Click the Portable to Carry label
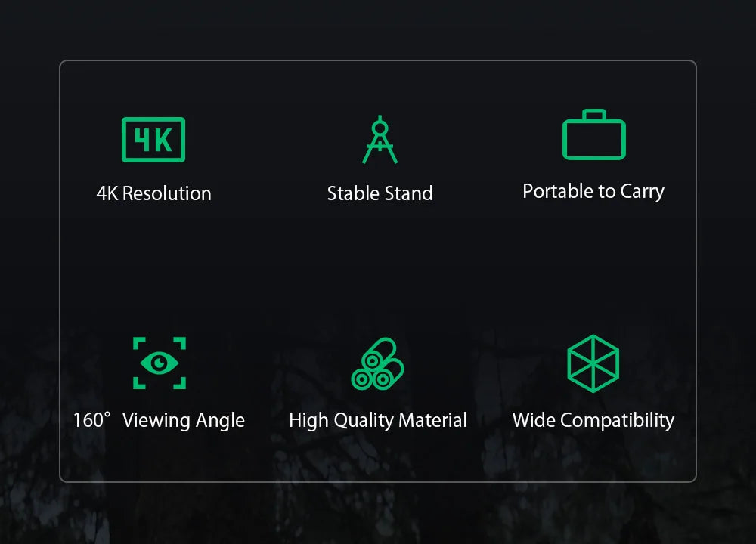This screenshot has height=544, width=756. coord(593,192)
